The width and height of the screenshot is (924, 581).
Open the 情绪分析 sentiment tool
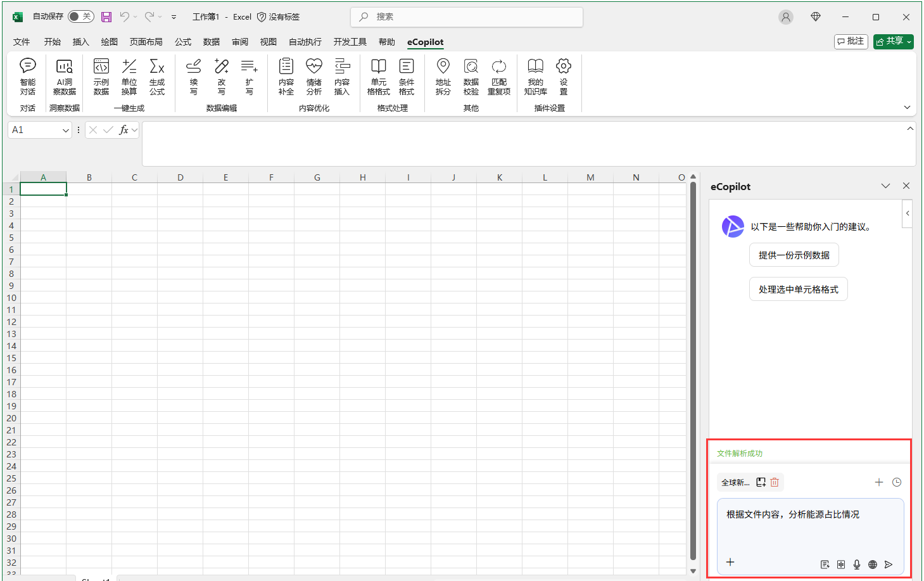tap(314, 76)
